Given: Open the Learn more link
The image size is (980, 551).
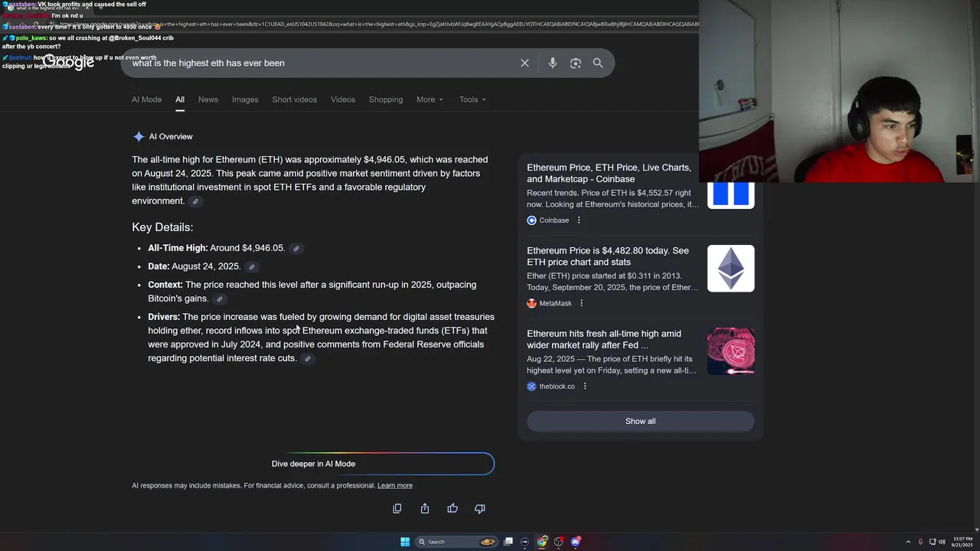Looking at the screenshot, I should pyautogui.click(x=395, y=485).
